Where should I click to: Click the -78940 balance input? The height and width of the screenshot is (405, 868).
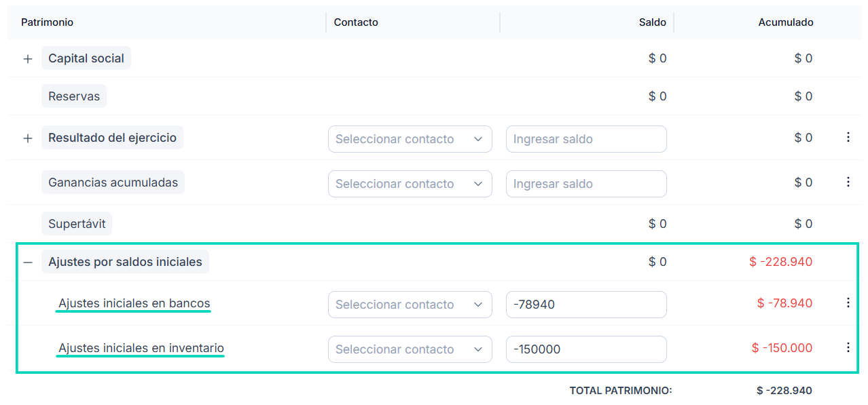(x=585, y=304)
